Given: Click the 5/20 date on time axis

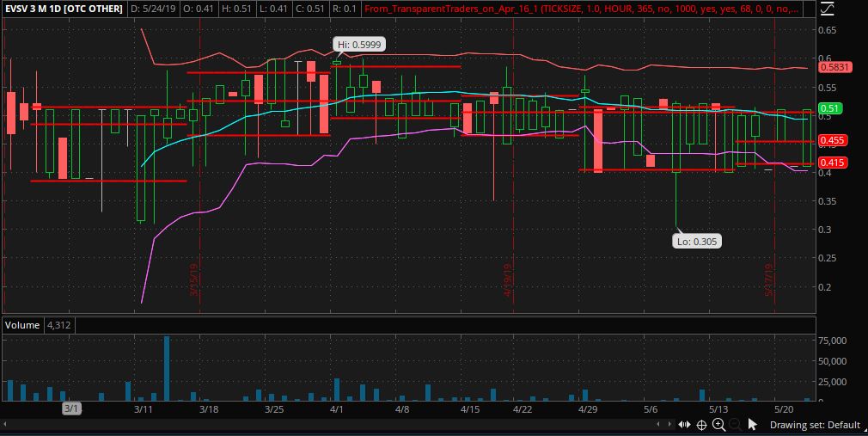Looking at the screenshot, I should [784, 409].
